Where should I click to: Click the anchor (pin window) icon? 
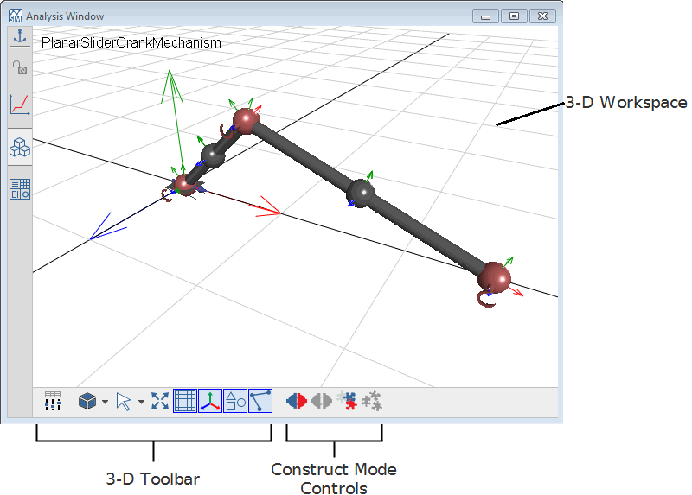(x=20, y=36)
